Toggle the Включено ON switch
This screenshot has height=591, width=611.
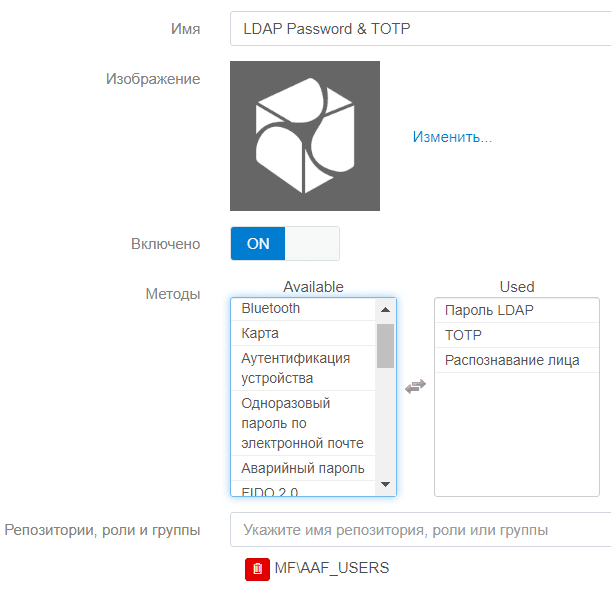click(x=284, y=244)
